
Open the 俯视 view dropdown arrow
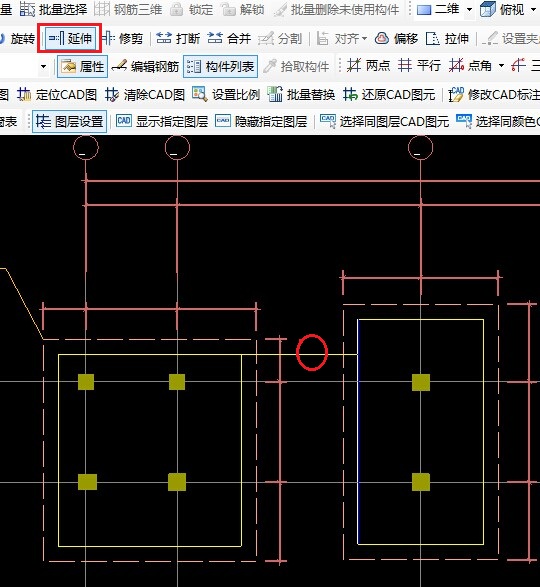click(534, 10)
